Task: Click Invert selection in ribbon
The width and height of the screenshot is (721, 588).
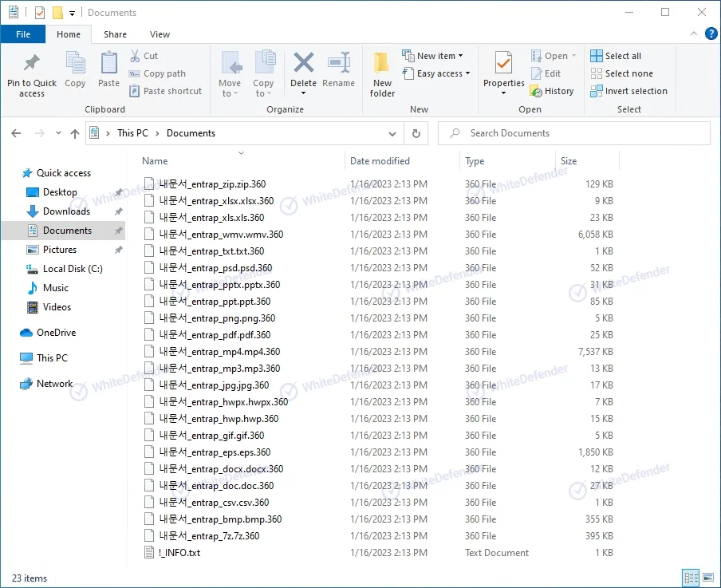Action: click(628, 91)
